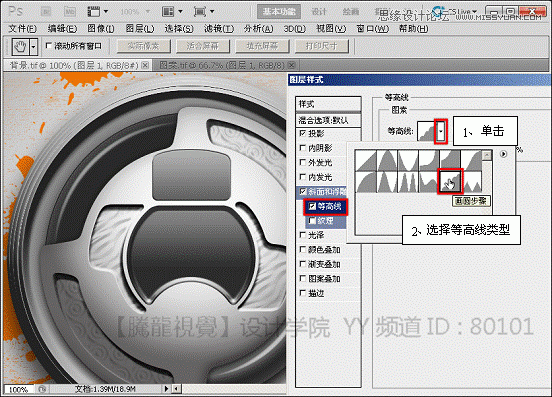Toggle the 等高线 contour checkbox
Screen dimensions: 552x397
pos(312,206)
